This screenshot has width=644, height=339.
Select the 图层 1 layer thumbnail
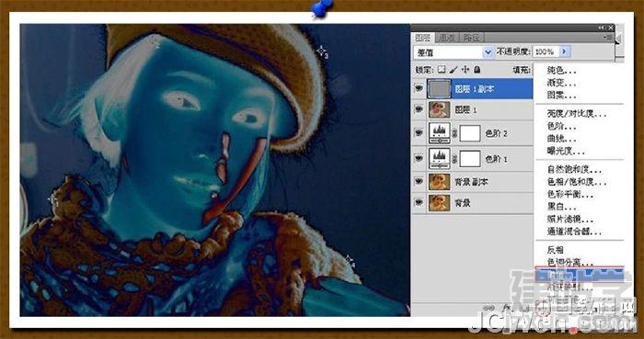[x=439, y=109]
